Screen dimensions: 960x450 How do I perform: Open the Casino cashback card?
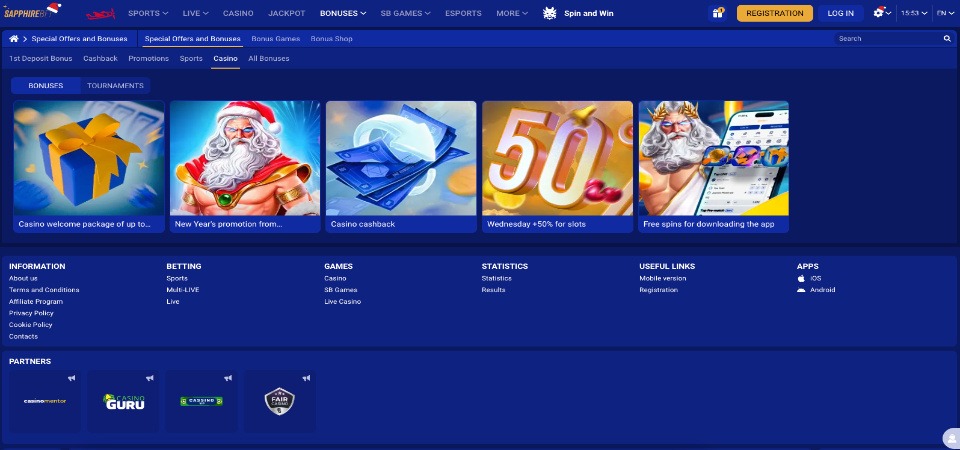point(401,167)
